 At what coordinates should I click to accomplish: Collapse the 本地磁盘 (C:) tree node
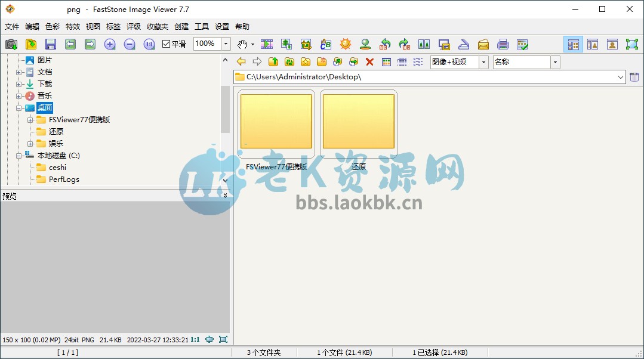tap(19, 156)
